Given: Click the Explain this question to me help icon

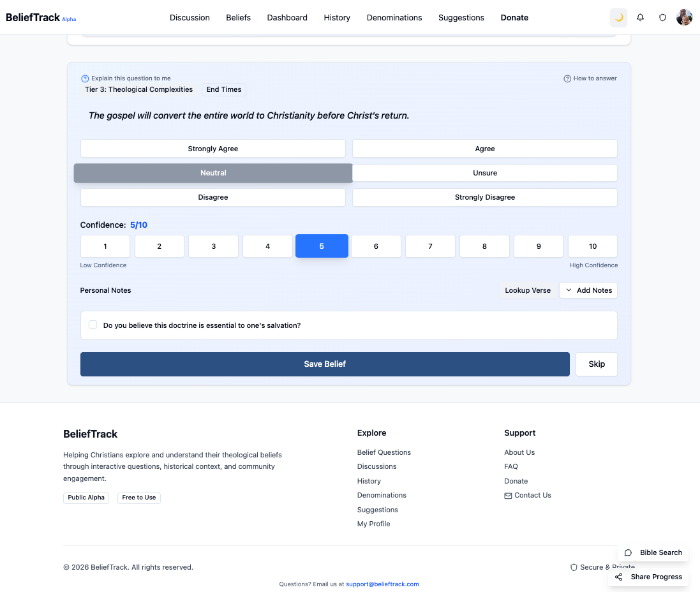Looking at the screenshot, I should click(x=85, y=78).
